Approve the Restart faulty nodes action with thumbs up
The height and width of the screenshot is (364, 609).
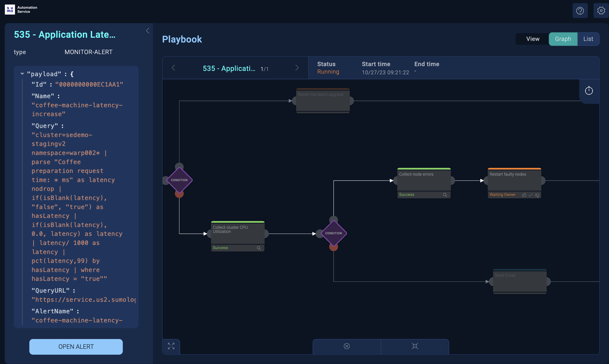click(524, 195)
